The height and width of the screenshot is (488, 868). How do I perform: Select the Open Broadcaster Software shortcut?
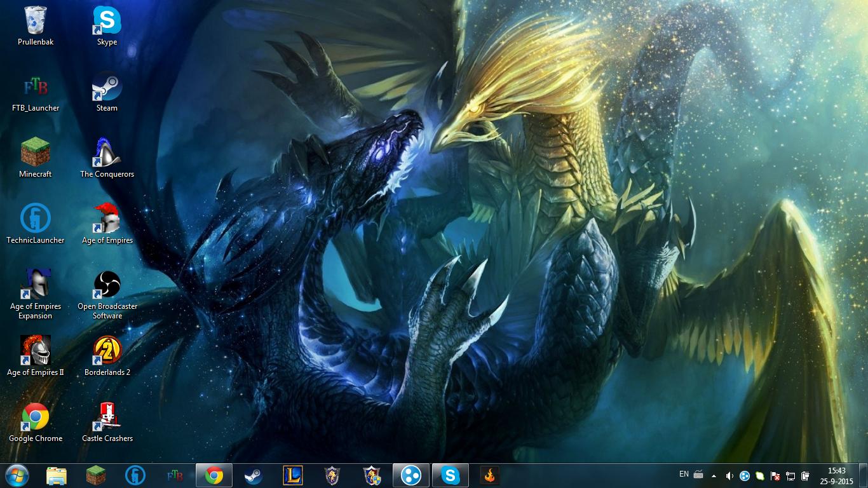click(107, 295)
